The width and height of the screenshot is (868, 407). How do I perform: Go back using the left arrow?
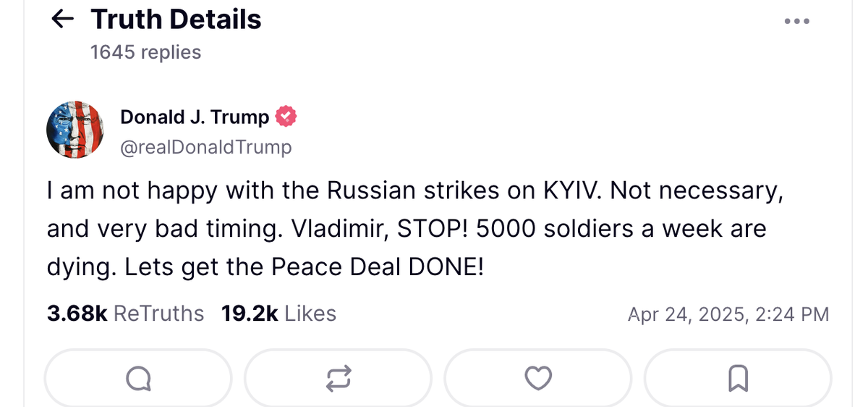coord(64,20)
